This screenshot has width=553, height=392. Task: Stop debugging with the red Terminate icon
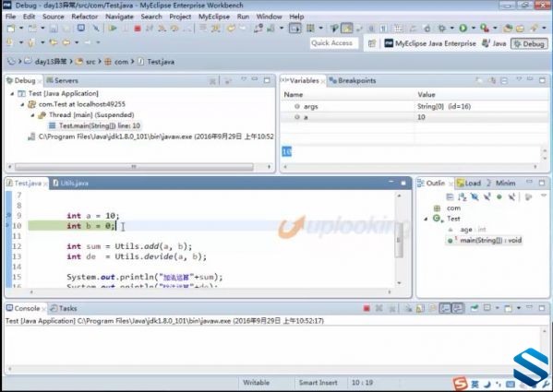pos(138,29)
